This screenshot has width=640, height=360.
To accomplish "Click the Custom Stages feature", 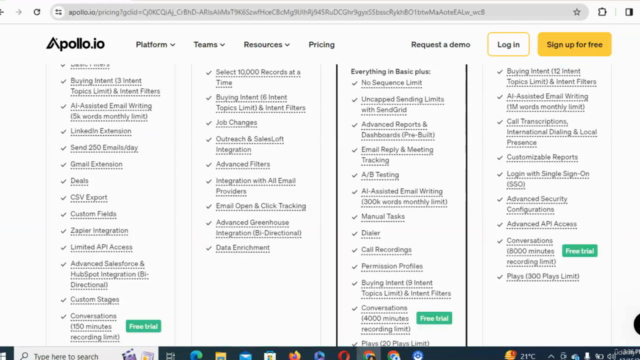I will 95,300.
